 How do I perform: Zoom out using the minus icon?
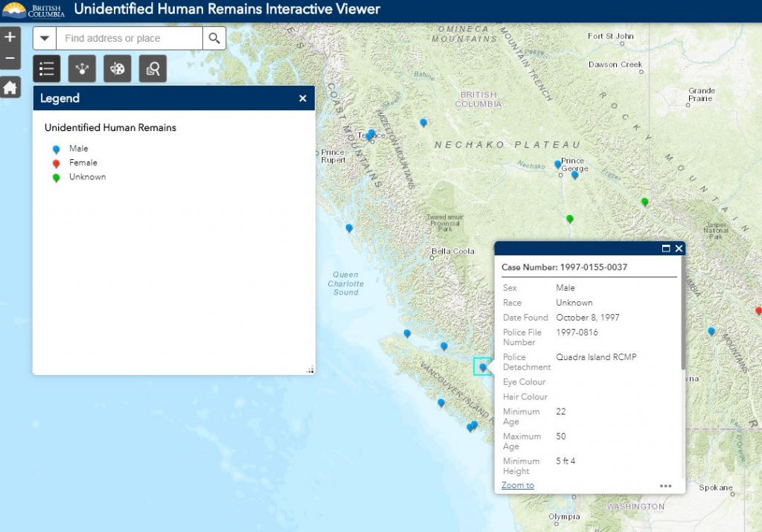coord(10,57)
